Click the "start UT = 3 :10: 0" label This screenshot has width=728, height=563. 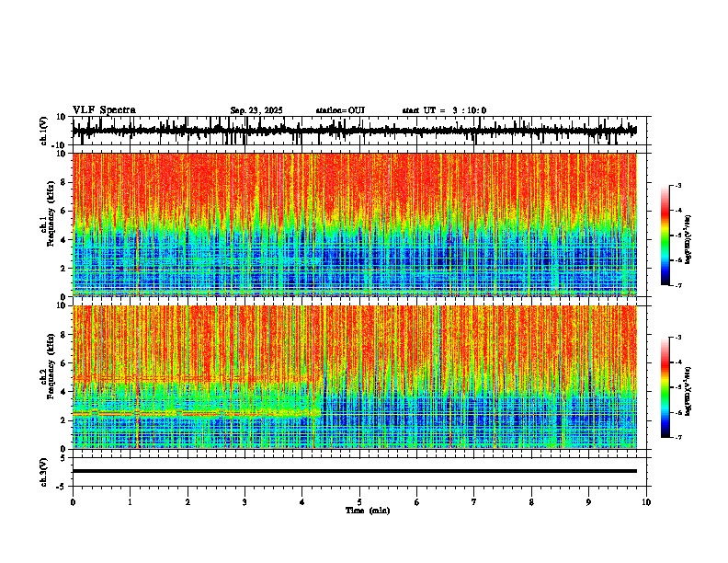point(444,110)
